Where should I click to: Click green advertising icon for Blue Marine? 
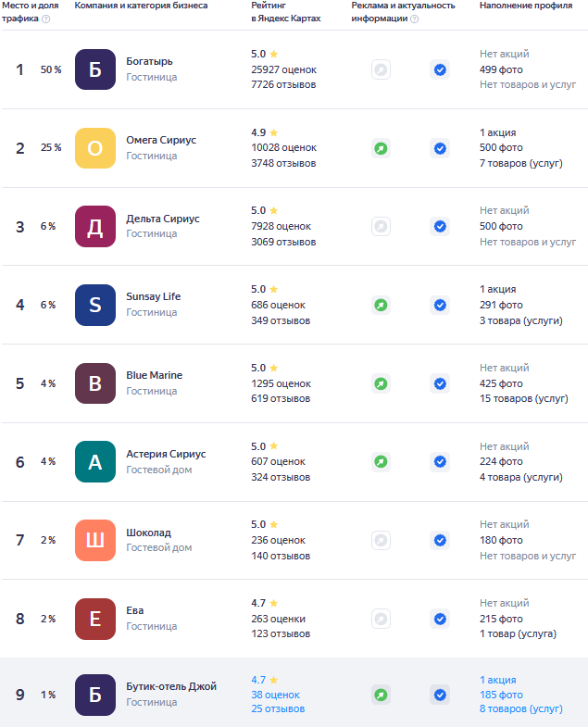(x=381, y=384)
